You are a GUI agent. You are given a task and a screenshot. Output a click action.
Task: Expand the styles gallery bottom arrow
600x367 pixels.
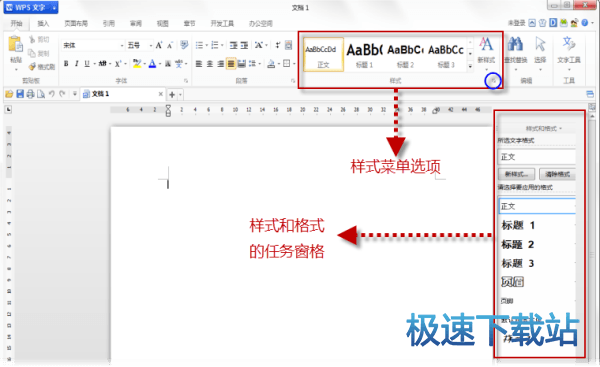tap(470, 66)
